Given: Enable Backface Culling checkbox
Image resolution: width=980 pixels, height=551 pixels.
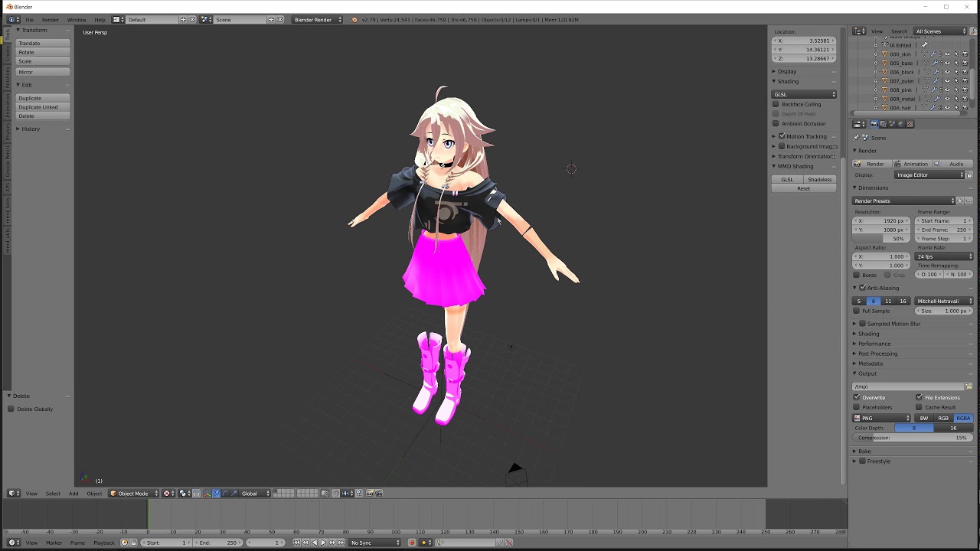Looking at the screenshot, I should (776, 104).
